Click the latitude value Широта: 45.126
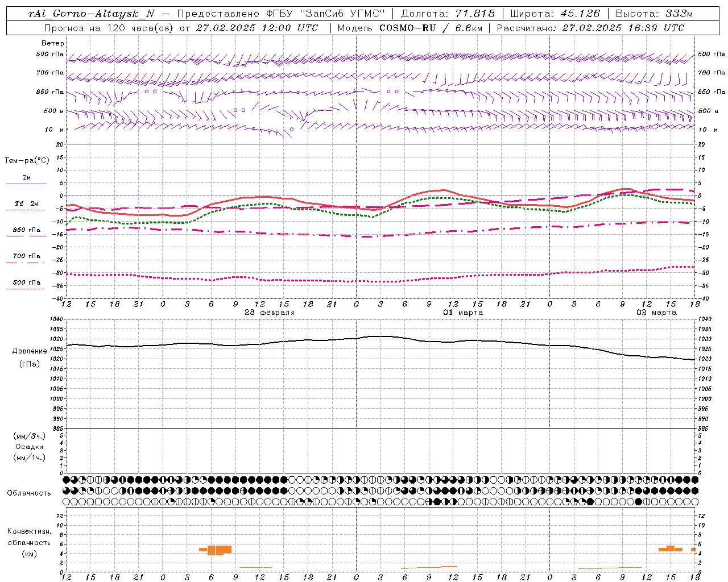 [555, 14]
